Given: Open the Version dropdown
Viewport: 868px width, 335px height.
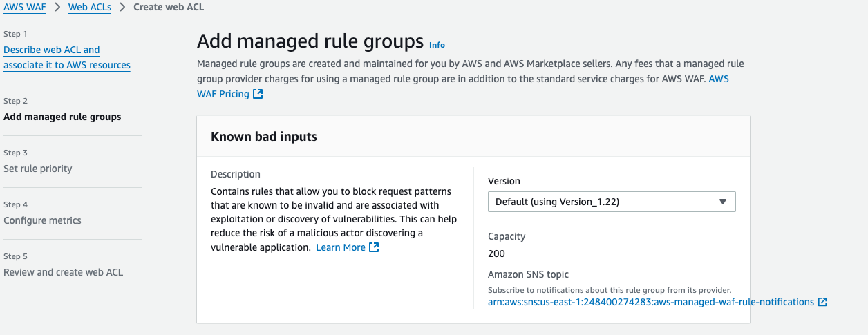Looking at the screenshot, I should 612,202.
